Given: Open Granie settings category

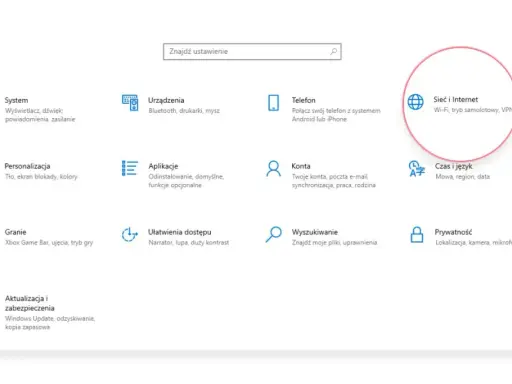Looking at the screenshot, I should click(x=15, y=232).
